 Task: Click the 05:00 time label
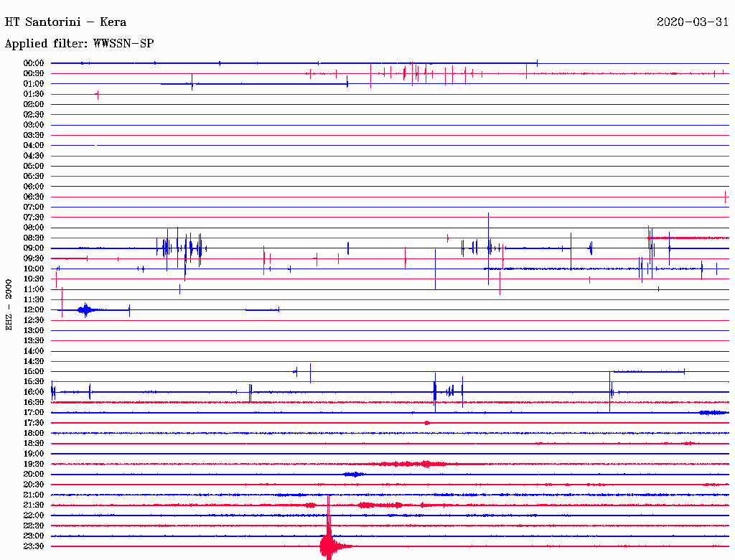click(x=34, y=166)
